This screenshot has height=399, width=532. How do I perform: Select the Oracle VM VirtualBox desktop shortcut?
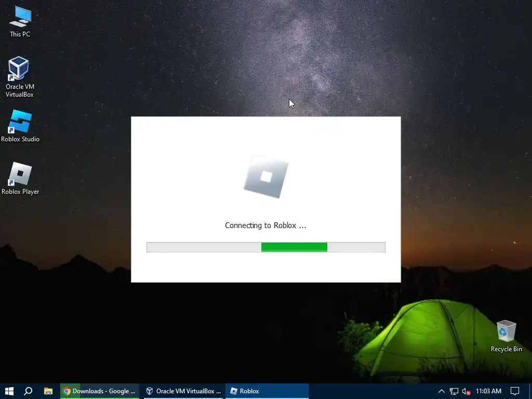click(x=20, y=77)
